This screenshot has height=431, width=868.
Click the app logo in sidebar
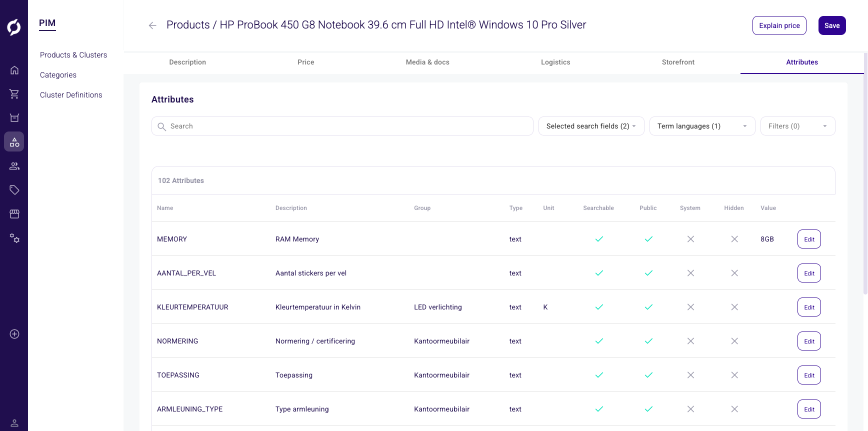pos(14,27)
